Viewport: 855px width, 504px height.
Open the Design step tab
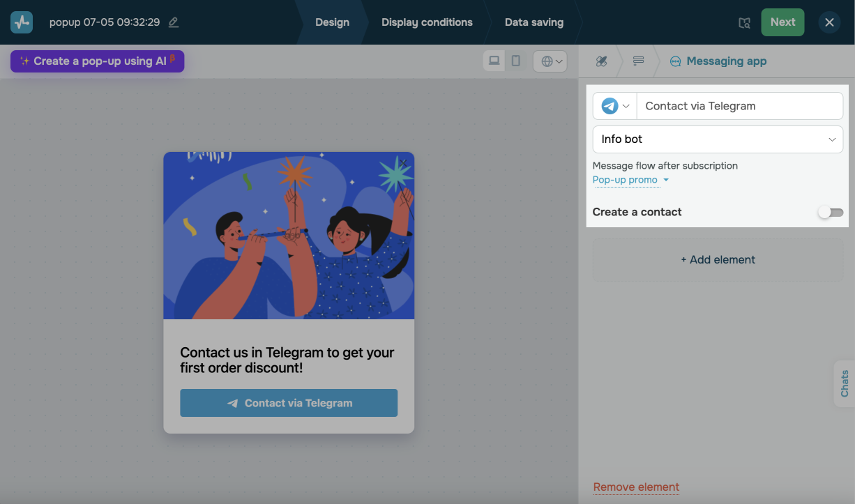tap(332, 22)
